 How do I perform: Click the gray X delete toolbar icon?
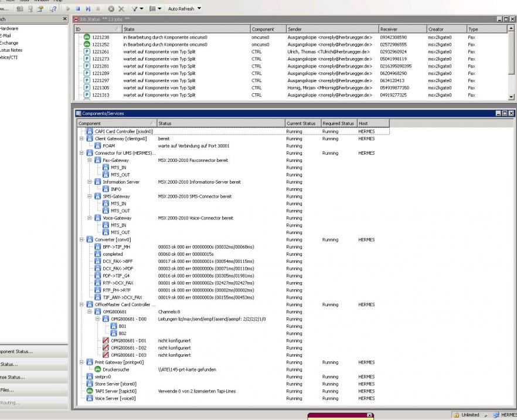click(121, 9)
